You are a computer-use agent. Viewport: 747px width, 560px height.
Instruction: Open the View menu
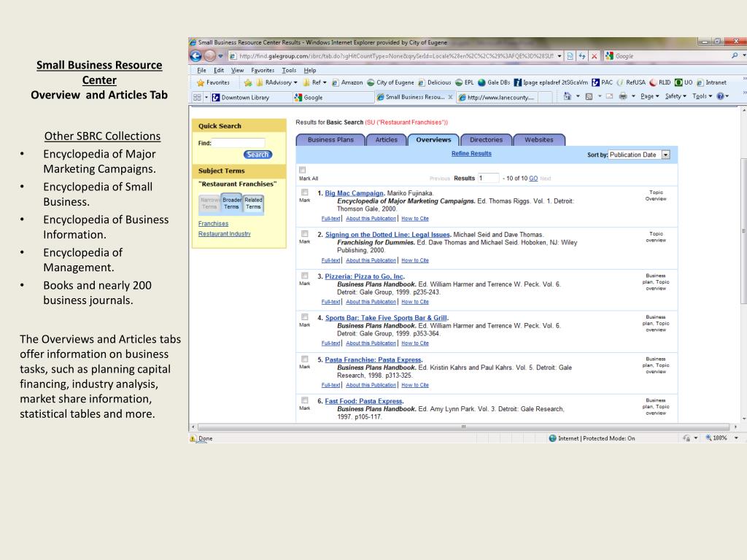coord(237,70)
